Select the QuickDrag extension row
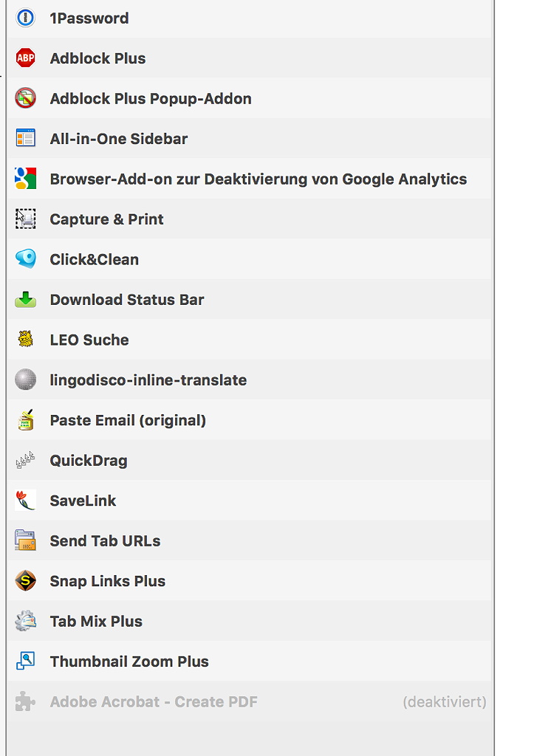 (x=89, y=461)
